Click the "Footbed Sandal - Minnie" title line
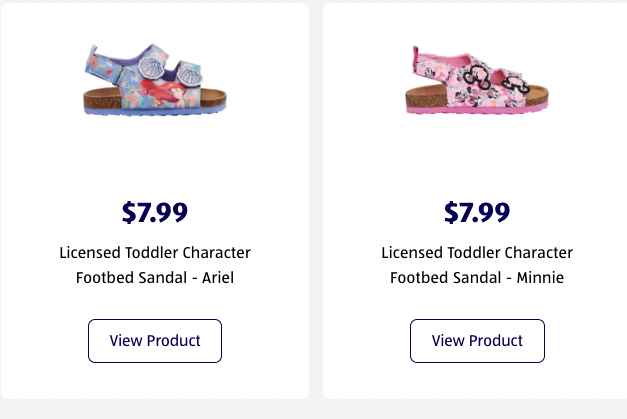The width and height of the screenshot is (627, 419). pos(477,277)
